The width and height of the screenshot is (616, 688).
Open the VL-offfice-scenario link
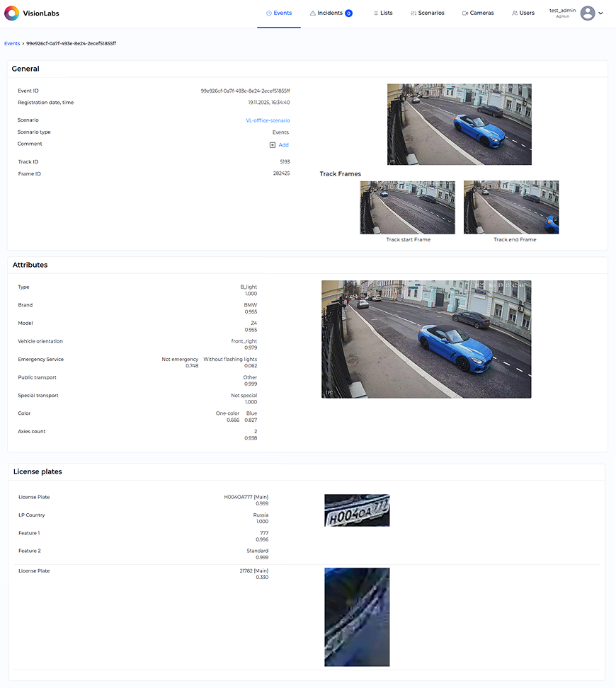[268, 120]
